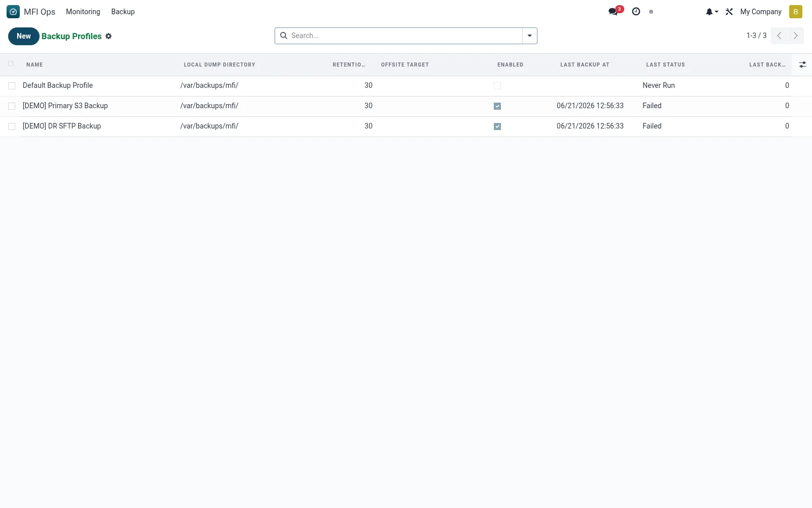The image size is (812, 508).
Task: Click retention value 30 in DR SFTP Backup row
Action: click(368, 126)
